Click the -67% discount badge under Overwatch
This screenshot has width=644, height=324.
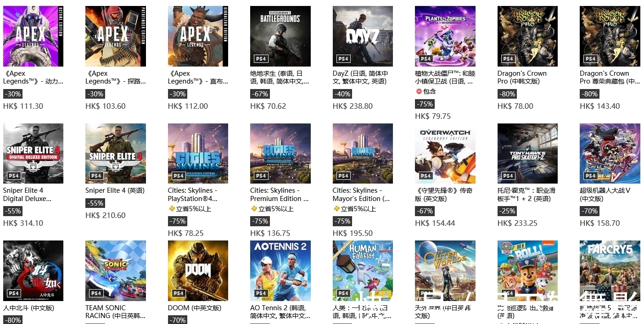[x=425, y=211]
